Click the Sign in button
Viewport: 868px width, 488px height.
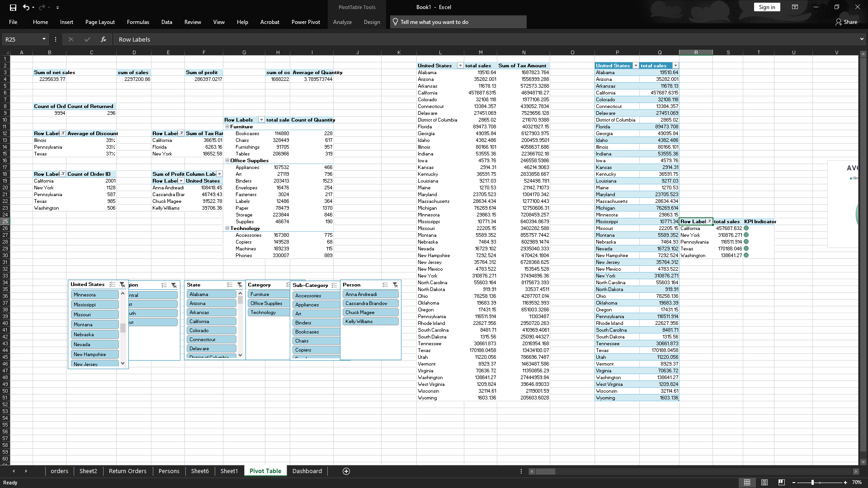pyautogui.click(x=767, y=7)
